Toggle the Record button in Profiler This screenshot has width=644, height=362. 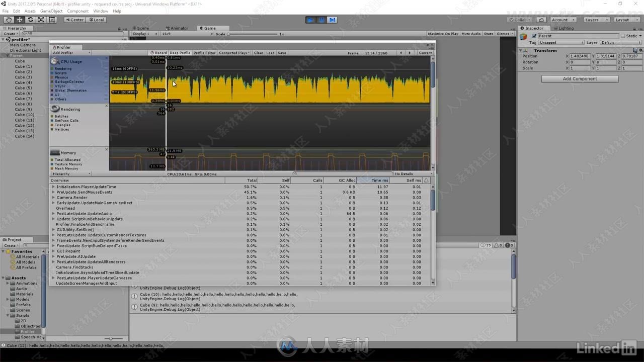pos(158,53)
